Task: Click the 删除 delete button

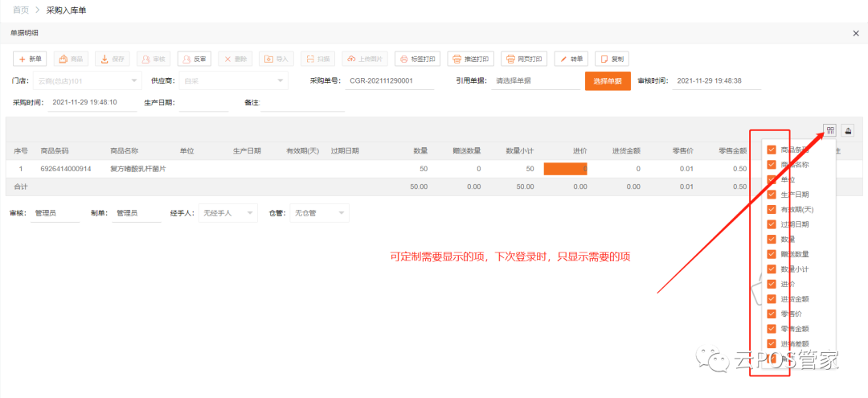Action: click(235, 59)
